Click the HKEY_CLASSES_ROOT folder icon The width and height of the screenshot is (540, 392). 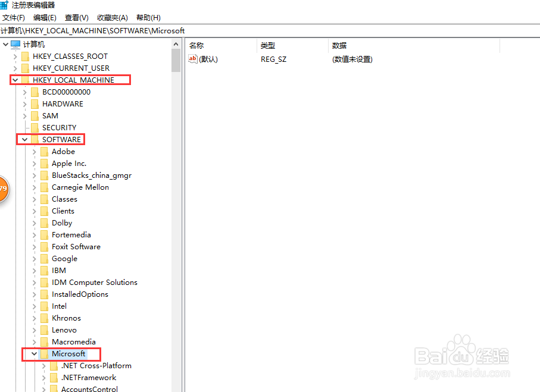click(25, 57)
